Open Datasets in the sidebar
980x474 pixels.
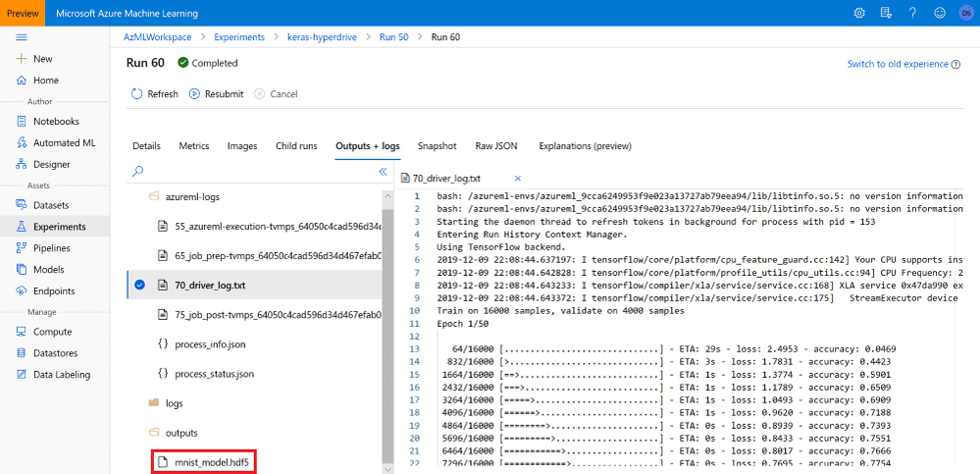pyautogui.click(x=51, y=205)
